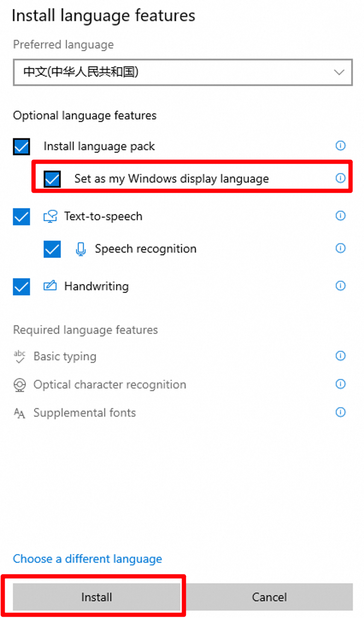The image size is (364, 618).
Task: Click the Speech recognition microphone icon
Action: [x=81, y=249]
